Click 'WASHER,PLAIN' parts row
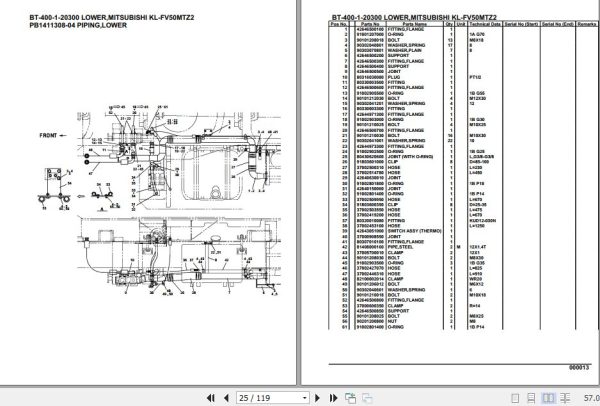The image size is (600, 406). pyautogui.click(x=463, y=50)
